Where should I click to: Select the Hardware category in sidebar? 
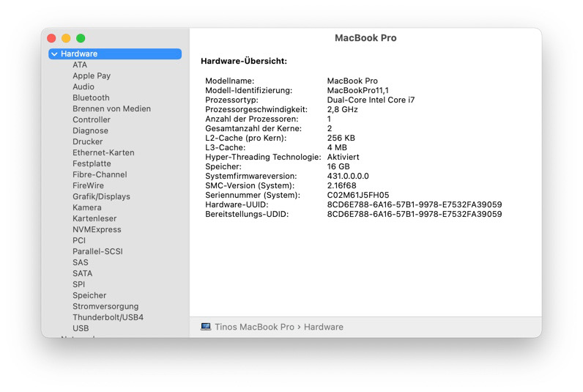point(115,54)
